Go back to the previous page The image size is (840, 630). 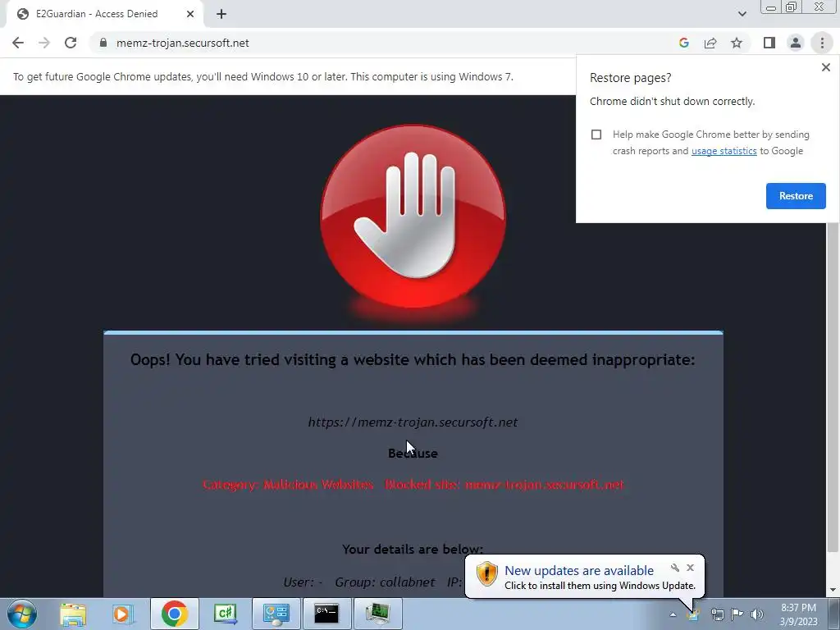[18, 43]
